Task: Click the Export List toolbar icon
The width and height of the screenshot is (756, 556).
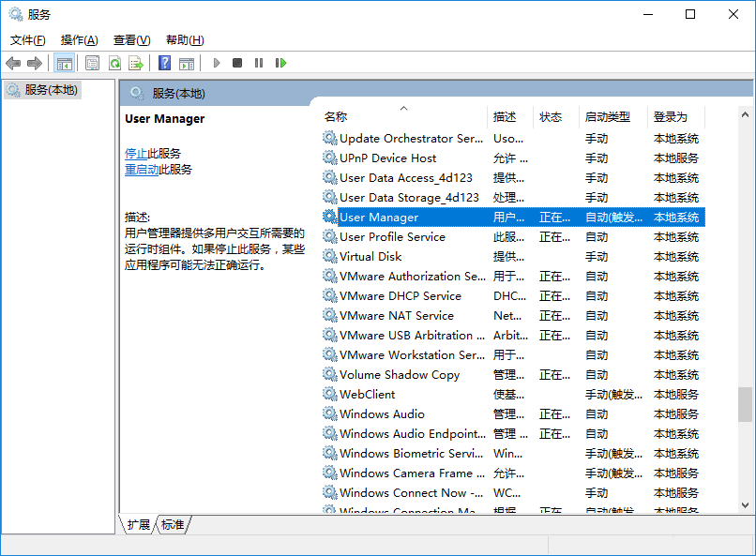Action: (136, 63)
